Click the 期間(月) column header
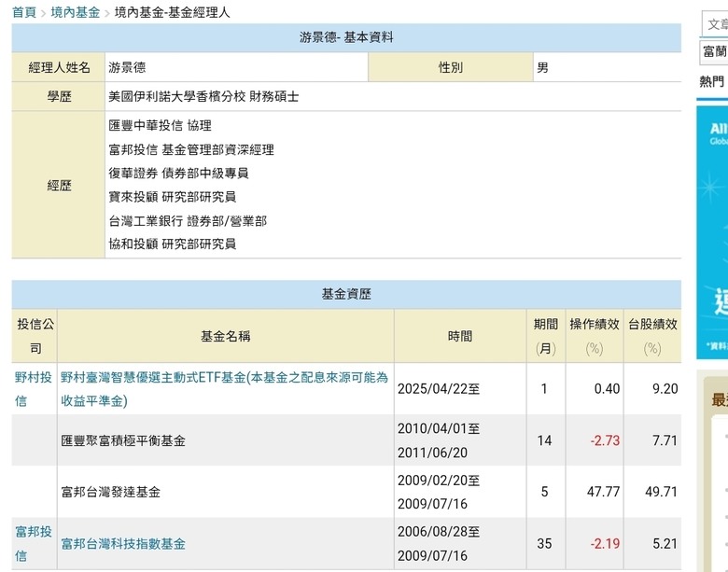Viewport: 728px width, 572px height. pos(546,336)
